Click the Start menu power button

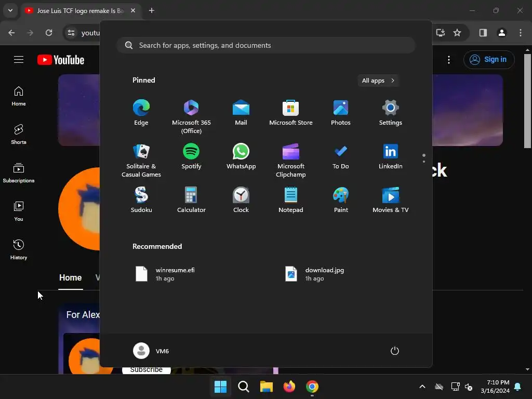tap(395, 351)
